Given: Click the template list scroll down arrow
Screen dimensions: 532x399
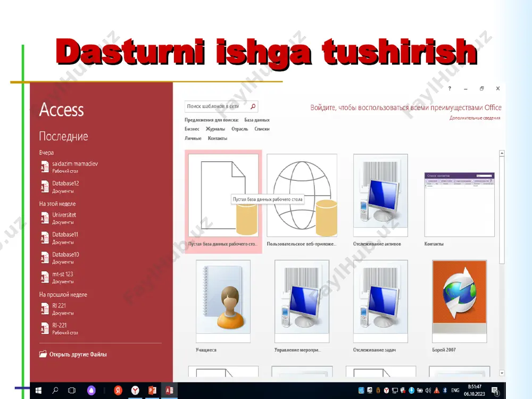Looking at the screenshot, I should click(502, 373).
